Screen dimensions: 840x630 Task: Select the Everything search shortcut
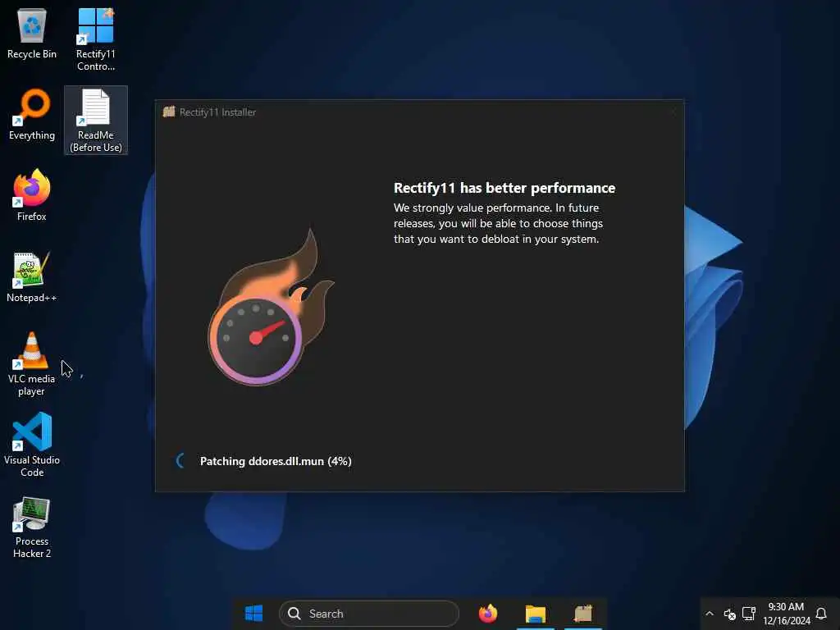(32, 115)
